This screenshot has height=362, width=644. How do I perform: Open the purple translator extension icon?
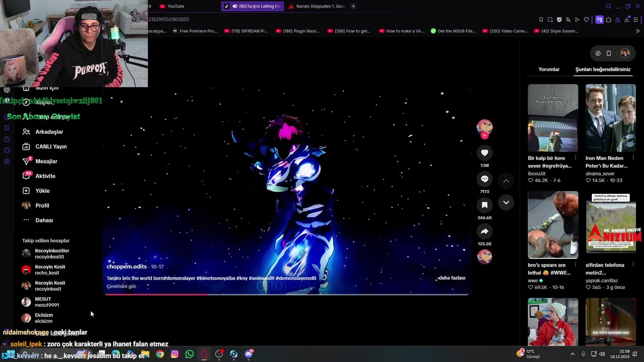tap(599, 20)
